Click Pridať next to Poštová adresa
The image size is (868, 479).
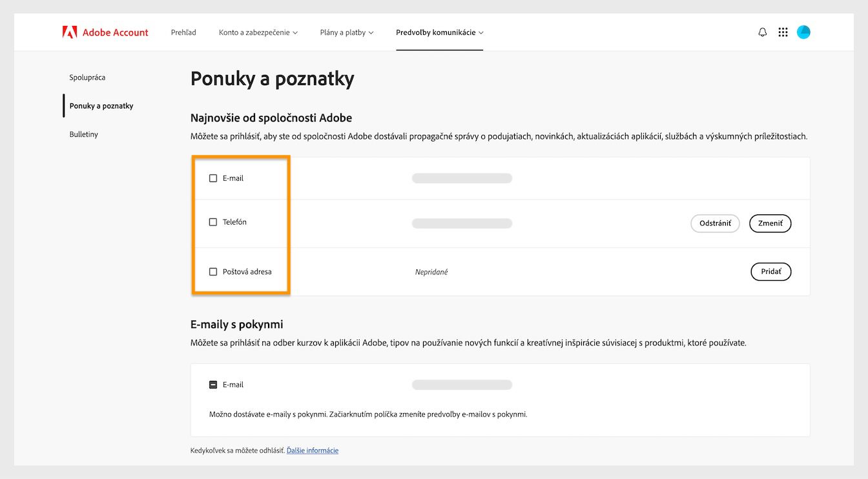(x=770, y=271)
